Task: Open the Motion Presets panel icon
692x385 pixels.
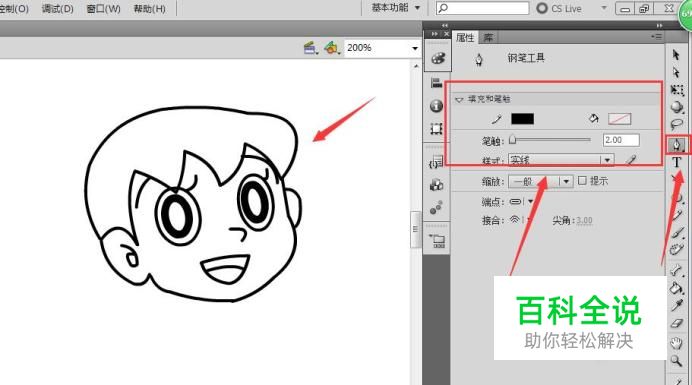Action: (436, 208)
